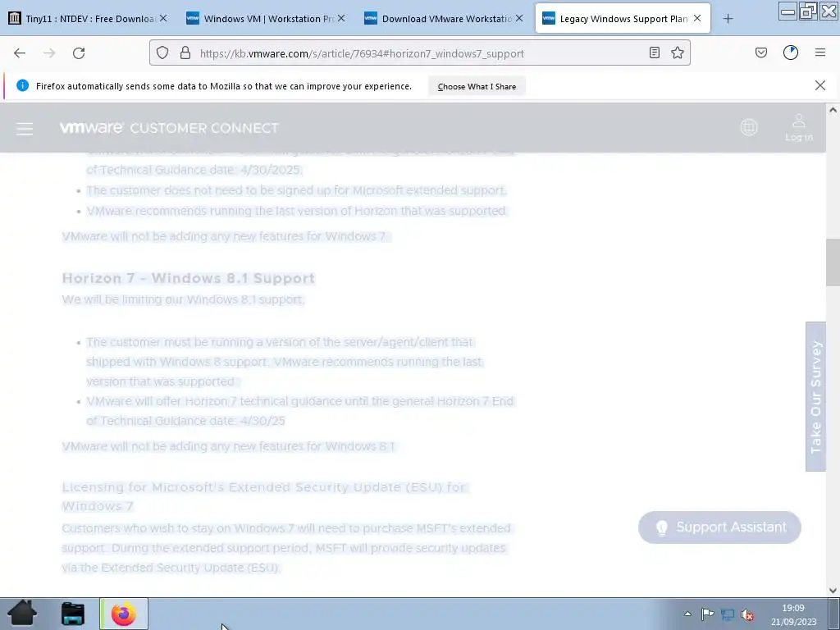Show hidden system tray icons
Screen dimensions: 840x630
point(688,614)
